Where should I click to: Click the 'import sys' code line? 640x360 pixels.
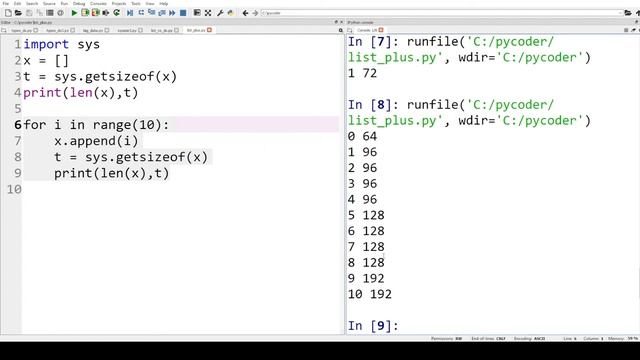(61, 44)
